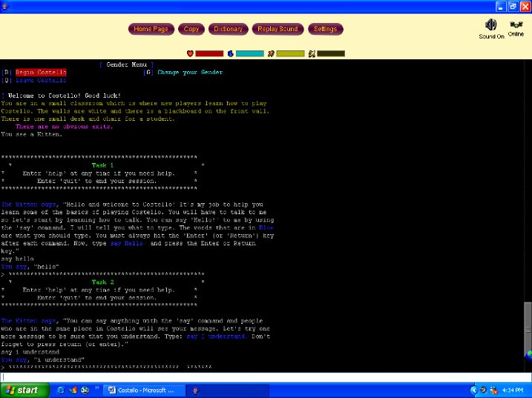This screenshot has height=398, width=532.
Task: Switch to the second taskbar window button
Action: [227, 391]
